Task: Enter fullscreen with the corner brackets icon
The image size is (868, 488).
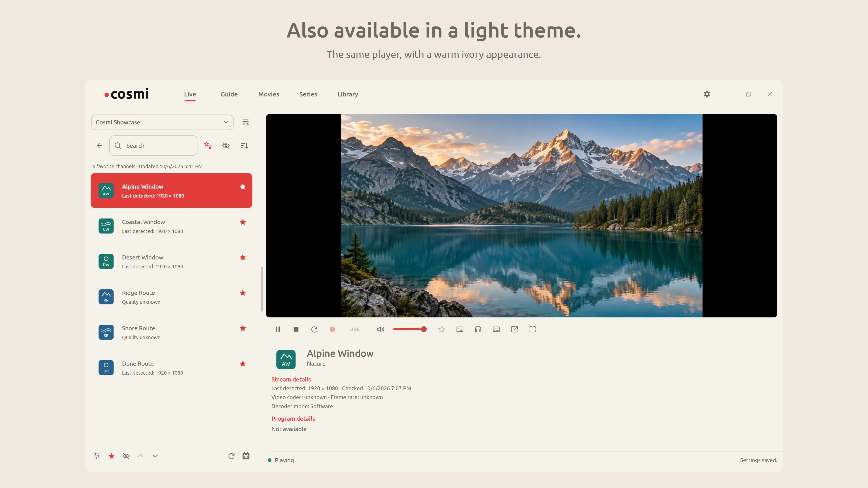Action: [532, 329]
